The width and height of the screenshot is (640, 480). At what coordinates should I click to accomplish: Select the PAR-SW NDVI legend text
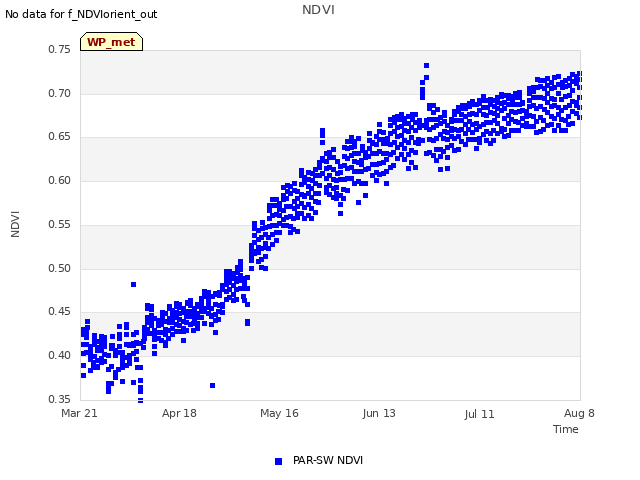(328, 460)
